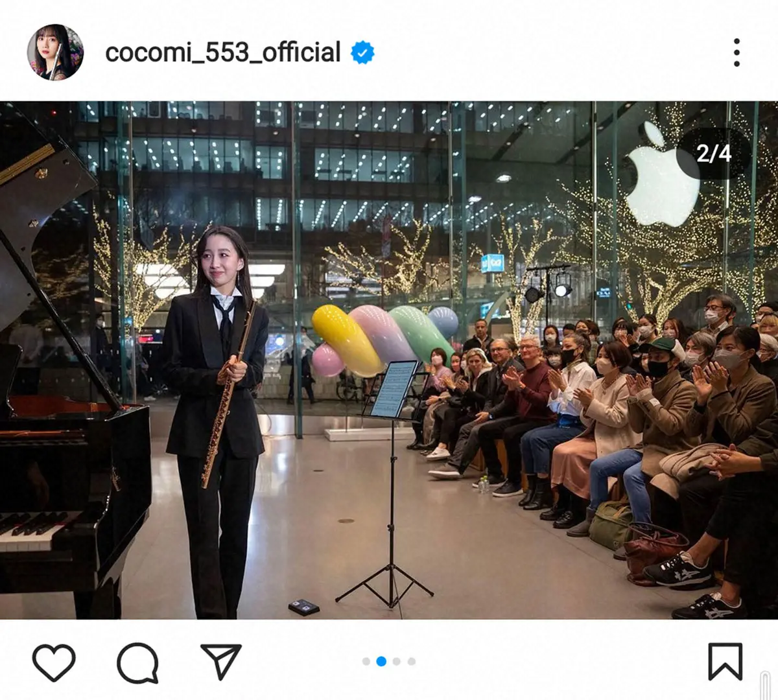Viewport: 778px width, 700px height.
Task: Jump to fourth carousel dot
Action: click(412, 662)
